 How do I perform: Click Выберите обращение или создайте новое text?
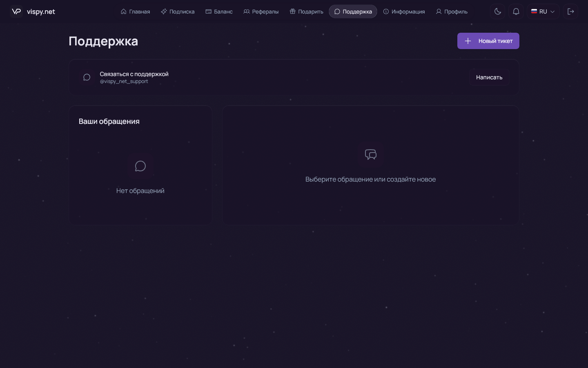point(371,180)
